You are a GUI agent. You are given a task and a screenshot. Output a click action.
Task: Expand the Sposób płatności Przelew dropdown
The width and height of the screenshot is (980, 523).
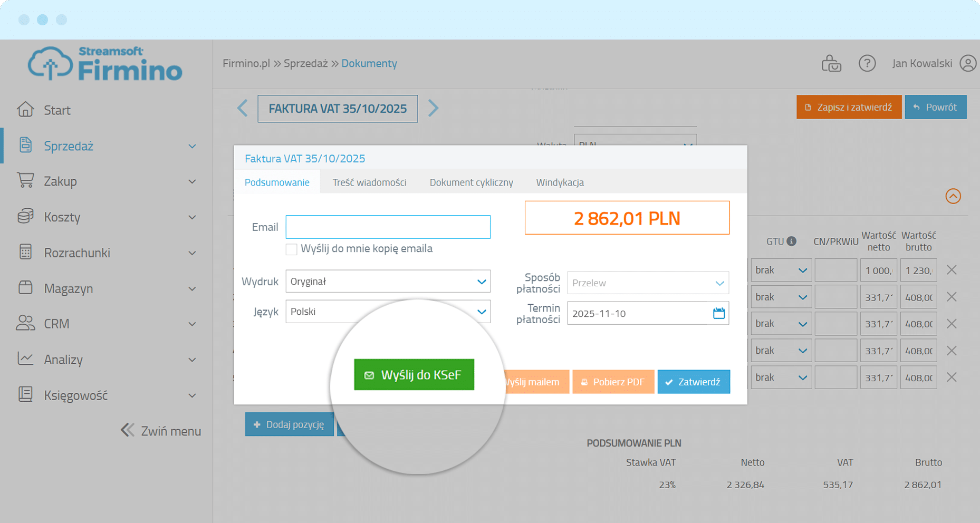coord(648,283)
